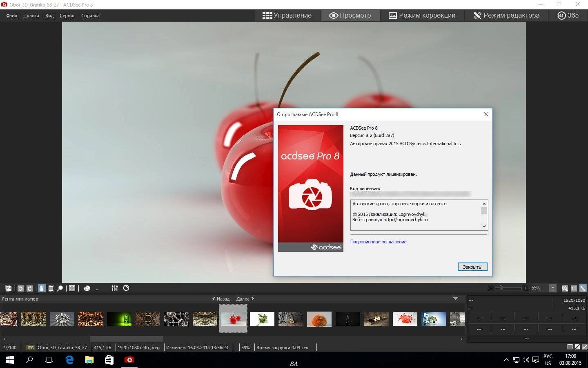Open the 59% zoom level dropdown
The width and height of the screenshot is (588, 368).
coord(553,288)
